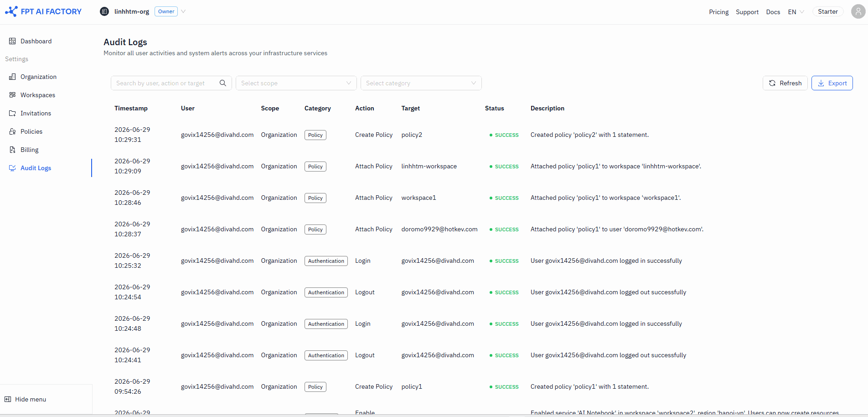
Task: Click description 'Created policy policy2 with 1 statement'
Action: click(x=589, y=135)
